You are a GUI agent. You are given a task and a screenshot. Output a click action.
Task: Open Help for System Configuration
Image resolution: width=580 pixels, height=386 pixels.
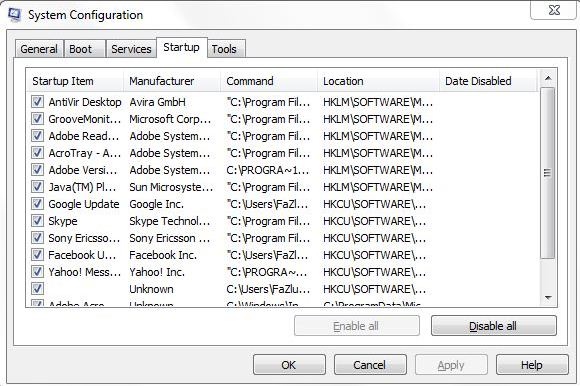(532, 365)
